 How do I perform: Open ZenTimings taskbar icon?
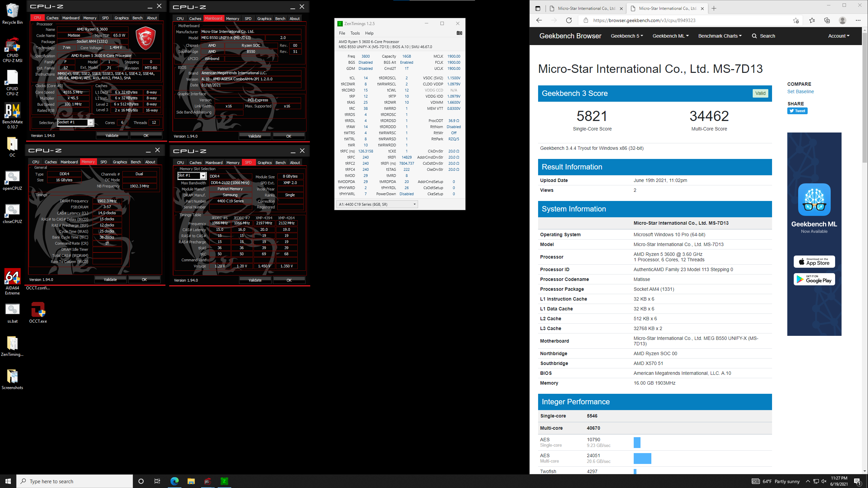pyautogui.click(x=224, y=481)
